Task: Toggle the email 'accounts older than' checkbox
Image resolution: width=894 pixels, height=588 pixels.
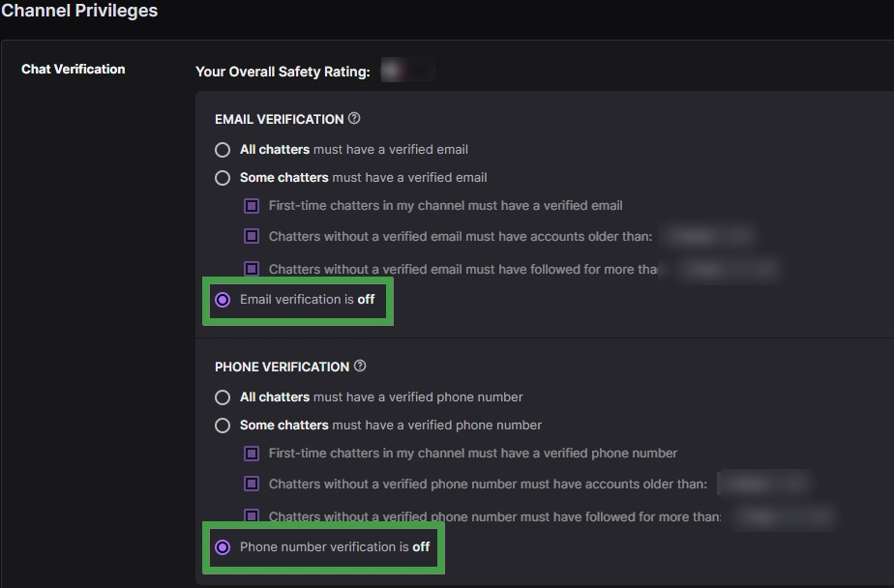Action: tap(252, 236)
